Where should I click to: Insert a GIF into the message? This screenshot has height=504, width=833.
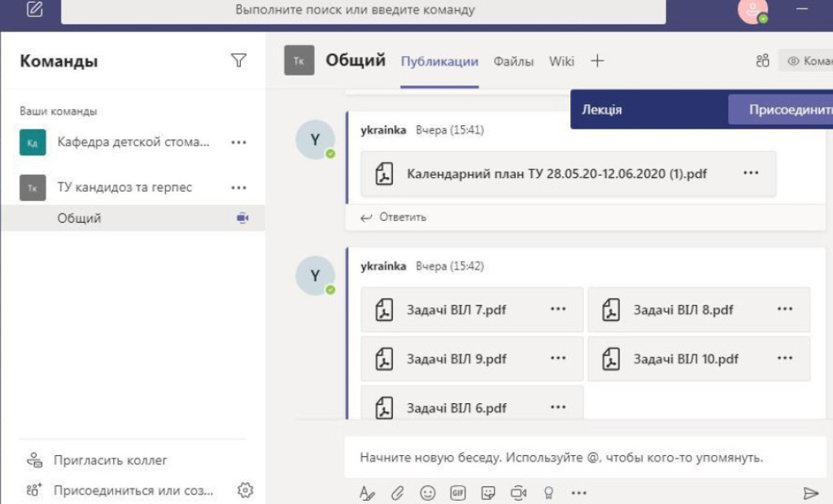(457, 493)
